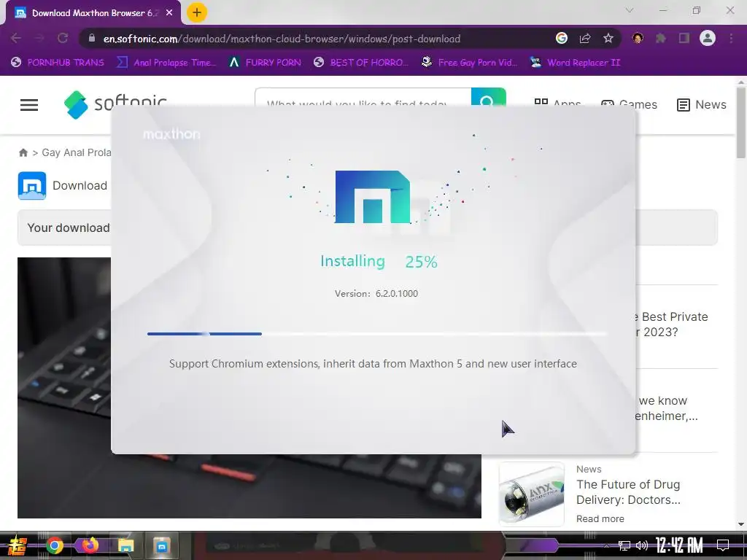Share this page using the share icon
This screenshot has height=560, width=747.
(585, 38)
